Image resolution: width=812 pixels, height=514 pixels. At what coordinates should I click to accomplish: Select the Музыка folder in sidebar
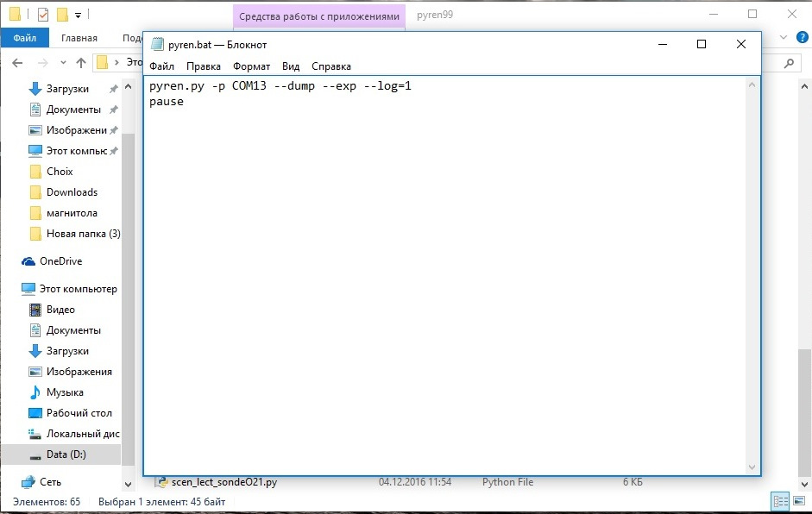65,392
